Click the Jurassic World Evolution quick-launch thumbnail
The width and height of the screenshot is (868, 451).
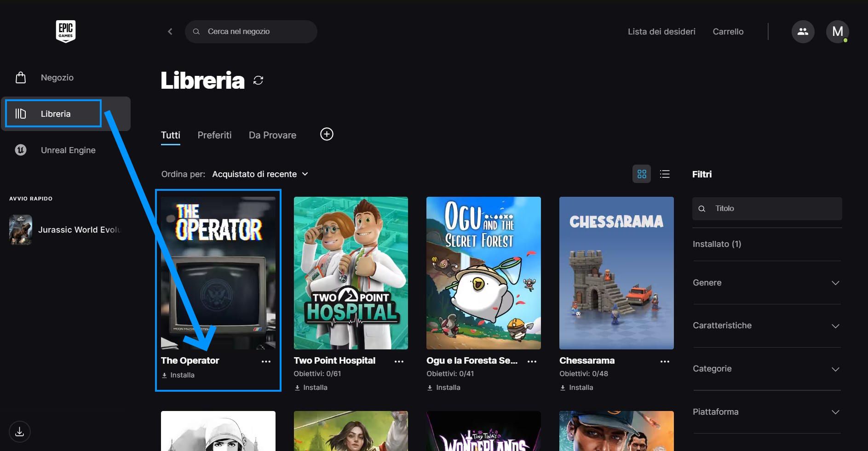(x=21, y=230)
